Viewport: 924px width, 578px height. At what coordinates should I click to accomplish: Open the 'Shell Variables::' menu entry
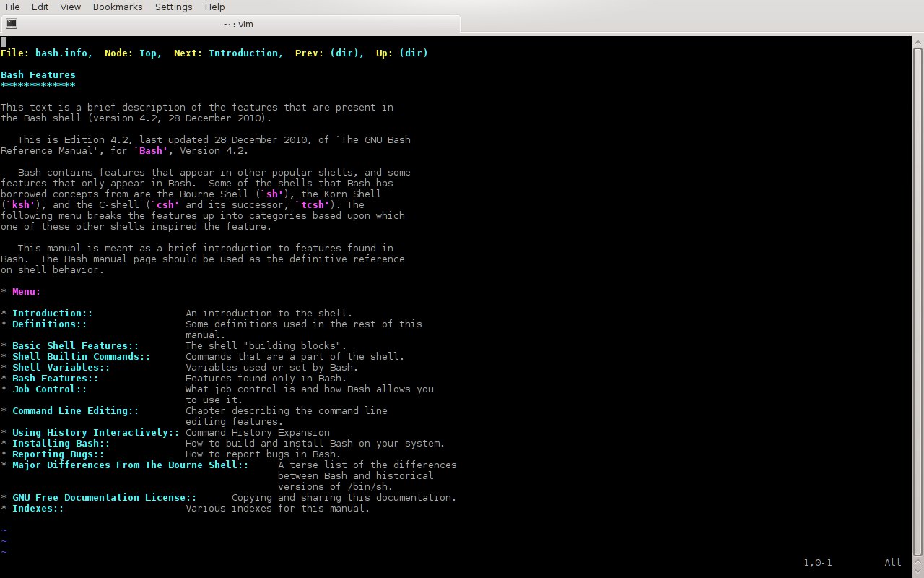click(x=61, y=367)
